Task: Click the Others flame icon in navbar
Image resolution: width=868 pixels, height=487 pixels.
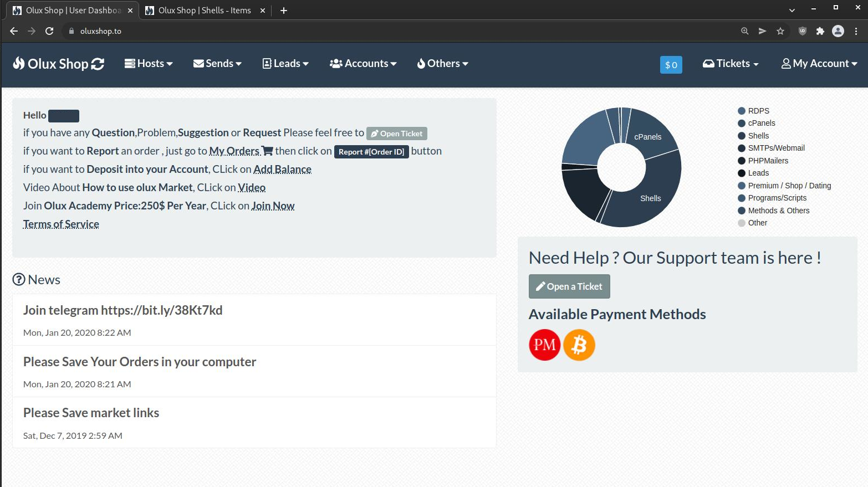Action: 421,64
